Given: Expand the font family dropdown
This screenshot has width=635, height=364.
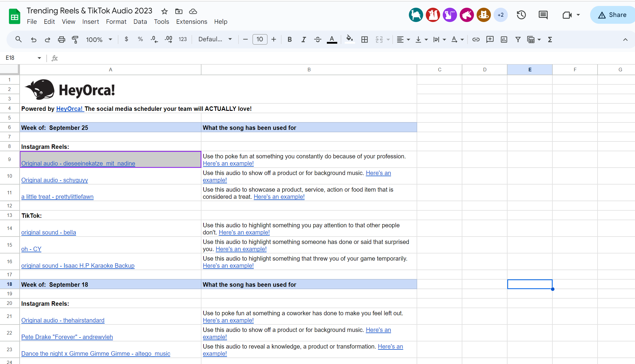Looking at the screenshot, I should point(215,39).
